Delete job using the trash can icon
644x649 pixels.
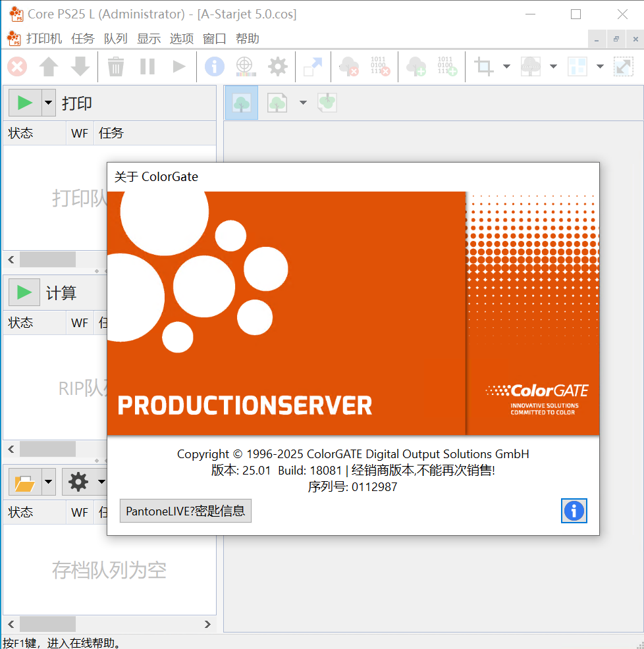[x=116, y=66]
